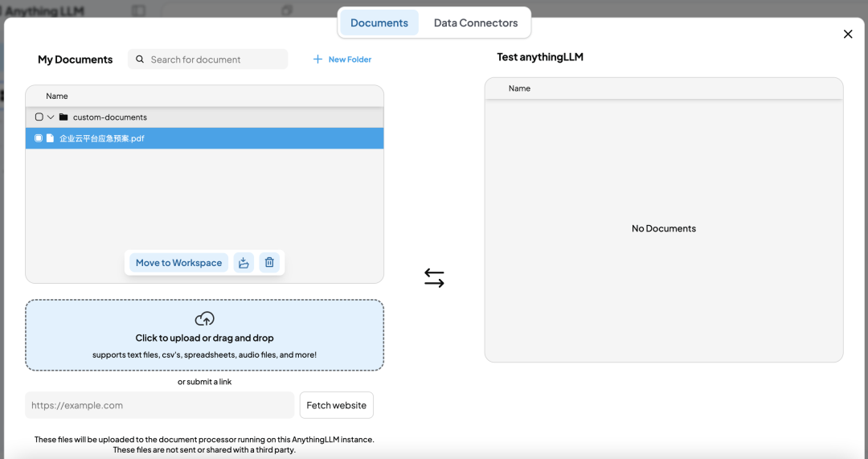Collapse the custom-documents folder chevron
This screenshot has width=868, height=459.
tap(51, 117)
